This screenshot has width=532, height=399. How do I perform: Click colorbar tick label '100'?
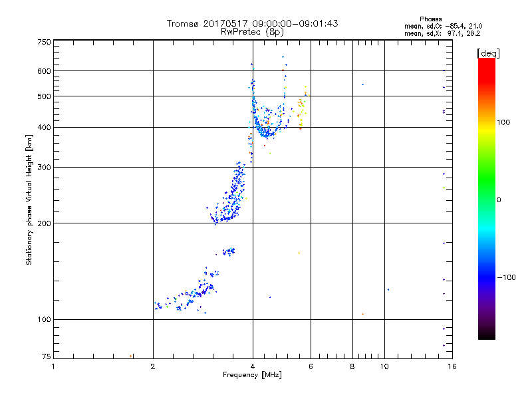(x=503, y=122)
